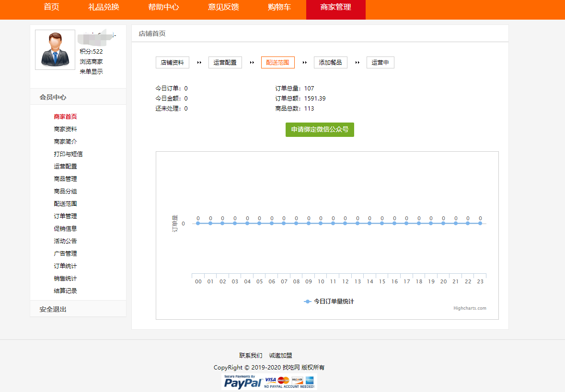Open 订单管理 from the sidebar
The width and height of the screenshot is (565, 392).
point(65,216)
